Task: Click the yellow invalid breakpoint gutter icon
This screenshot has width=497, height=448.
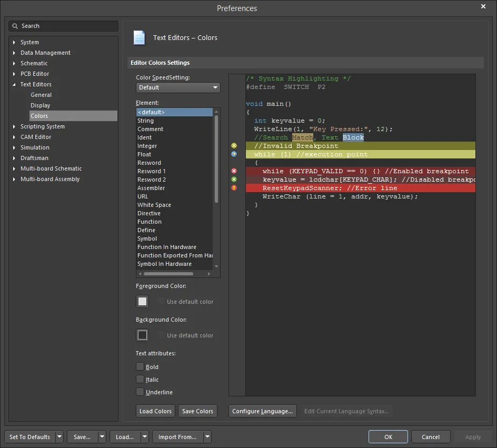Action: coord(234,146)
